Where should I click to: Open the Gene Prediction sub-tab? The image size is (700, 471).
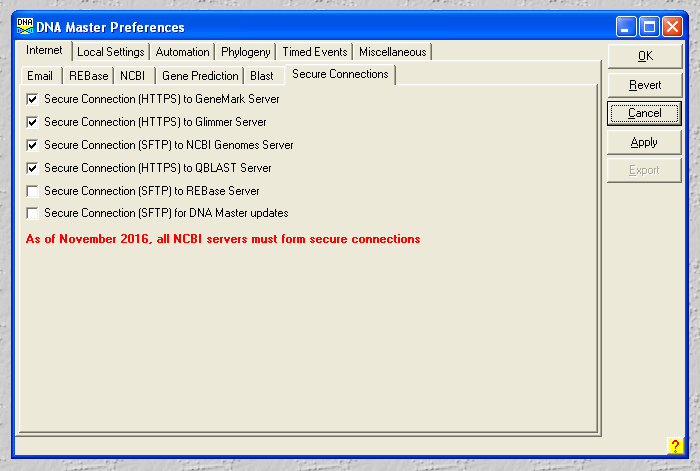click(200, 76)
